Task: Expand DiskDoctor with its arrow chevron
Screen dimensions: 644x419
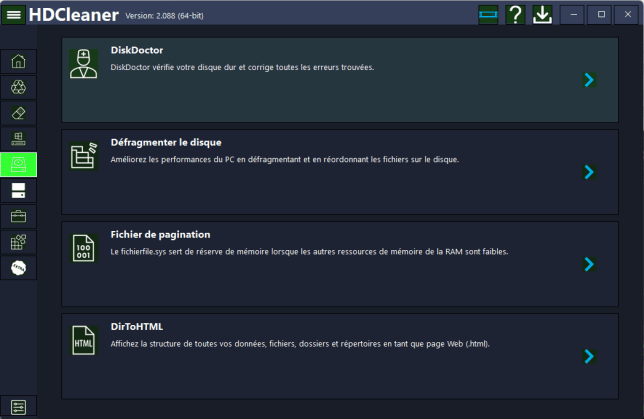Action: tap(589, 80)
